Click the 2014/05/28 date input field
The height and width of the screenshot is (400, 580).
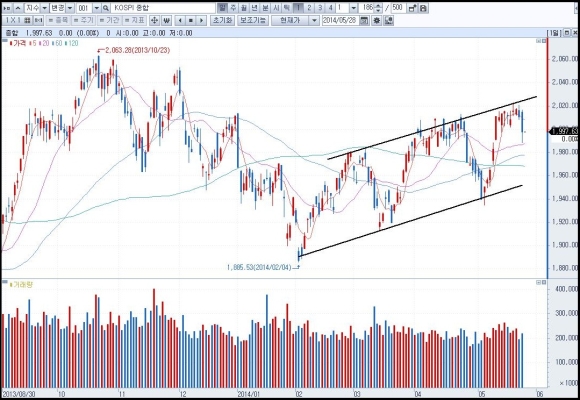pyautogui.click(x=341, y=20)
